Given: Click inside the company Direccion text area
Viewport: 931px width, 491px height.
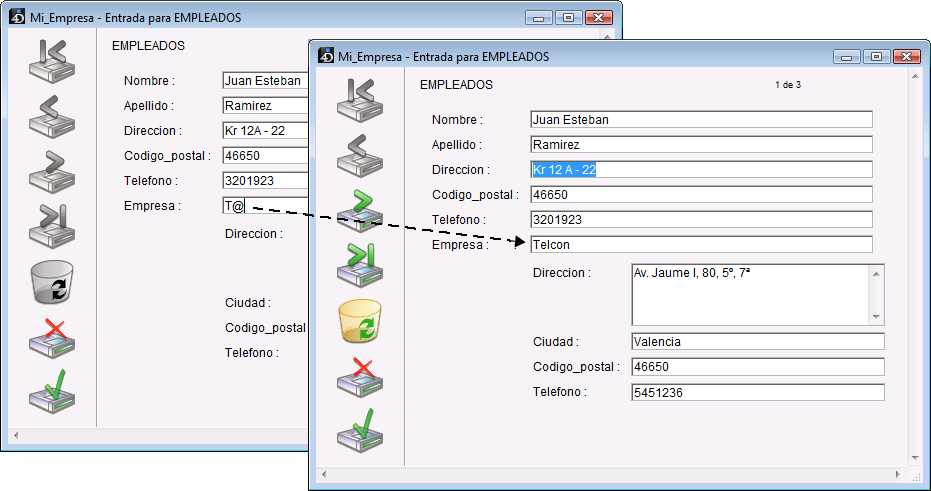Looking at the screenshot, I should point(750,294).
